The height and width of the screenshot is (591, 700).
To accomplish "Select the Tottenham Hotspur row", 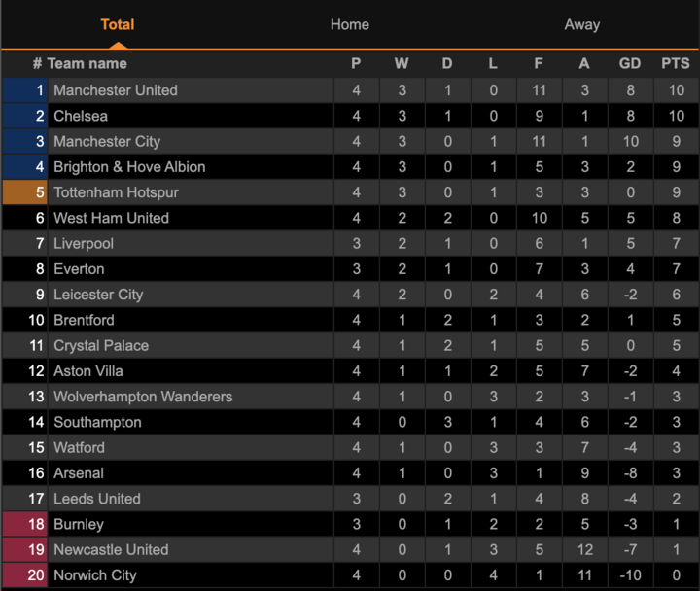I will (x=350, y=192).
